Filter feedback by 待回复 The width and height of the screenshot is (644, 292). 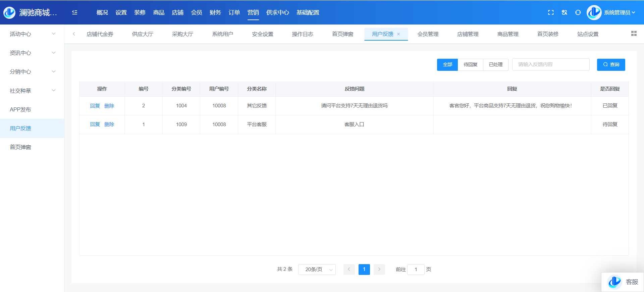[x=470, y=64]
